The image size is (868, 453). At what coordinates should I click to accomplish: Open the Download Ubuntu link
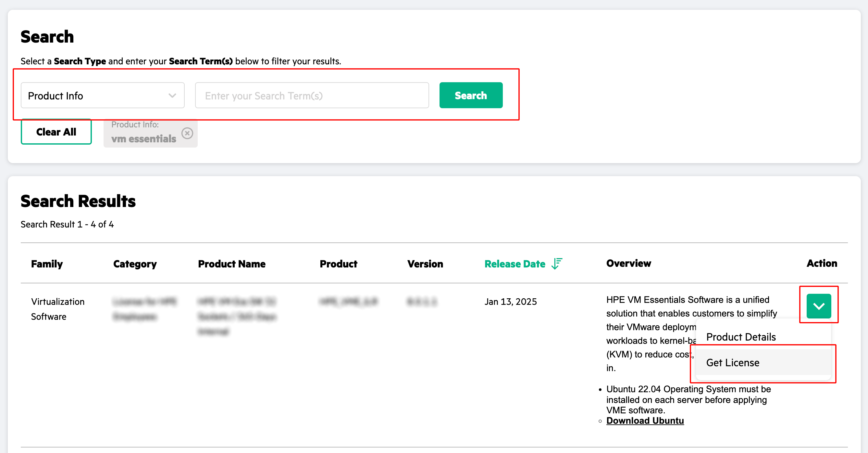click(645, 421)
